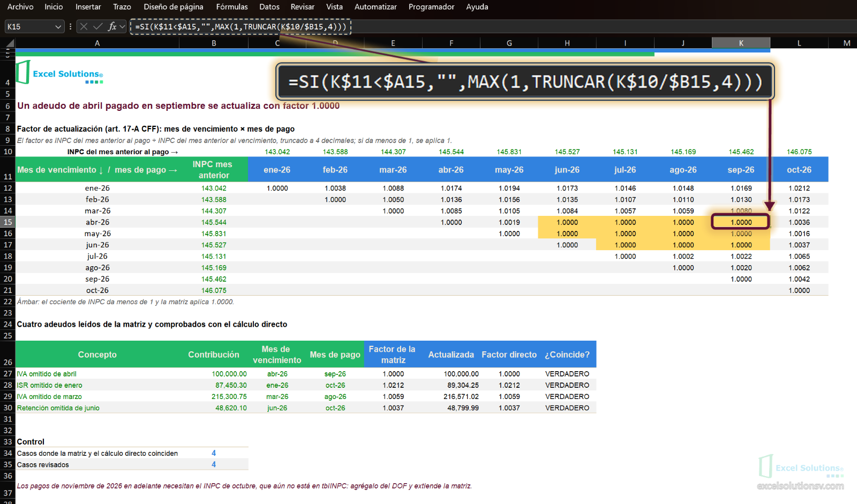Open the Insertar tab
The image size is (857, 504).
tap(88, 7)
